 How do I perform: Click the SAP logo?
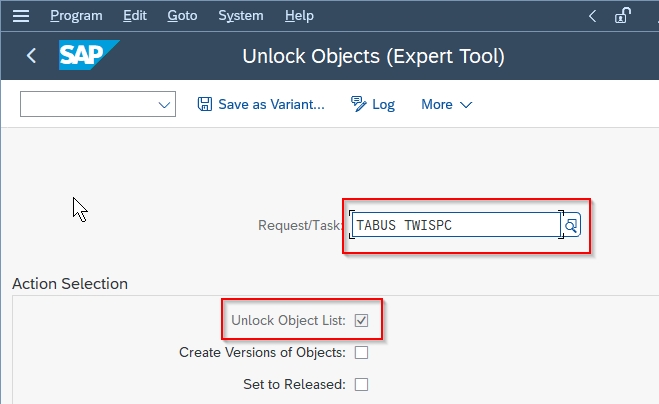[x=89, y=55]
